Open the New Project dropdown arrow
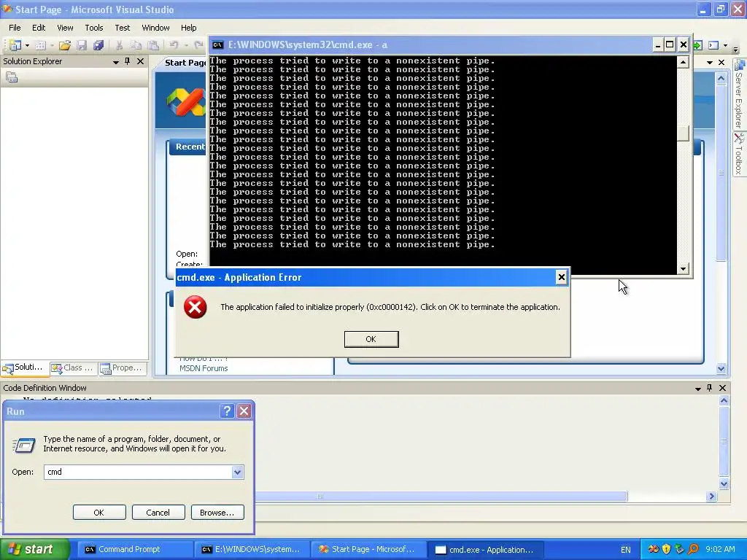747x560 pixels. tap(27, 46)
